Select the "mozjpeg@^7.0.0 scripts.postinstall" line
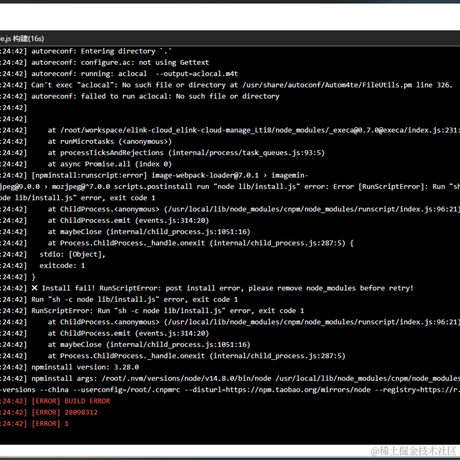Screen dimensions: 460x460 point(230,187)
